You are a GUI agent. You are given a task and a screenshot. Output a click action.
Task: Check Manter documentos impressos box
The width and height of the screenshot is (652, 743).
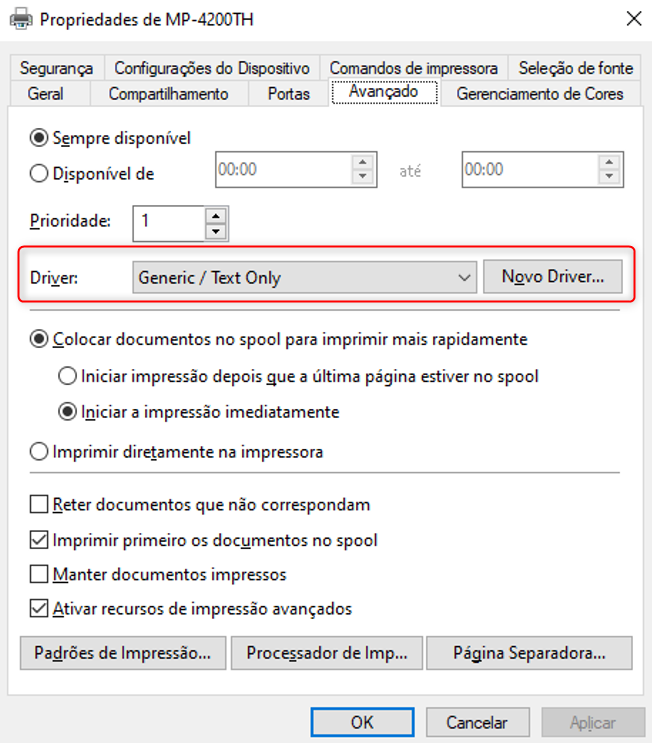pos(40,574)
